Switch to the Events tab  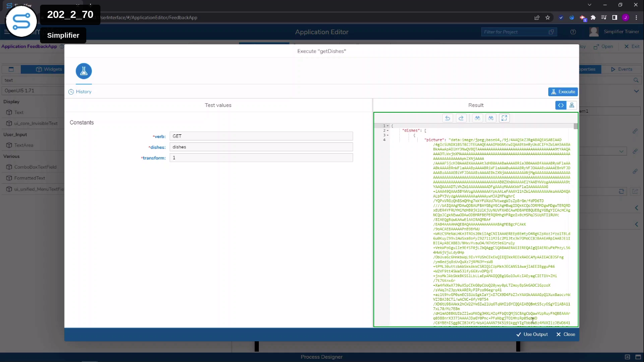621,69
